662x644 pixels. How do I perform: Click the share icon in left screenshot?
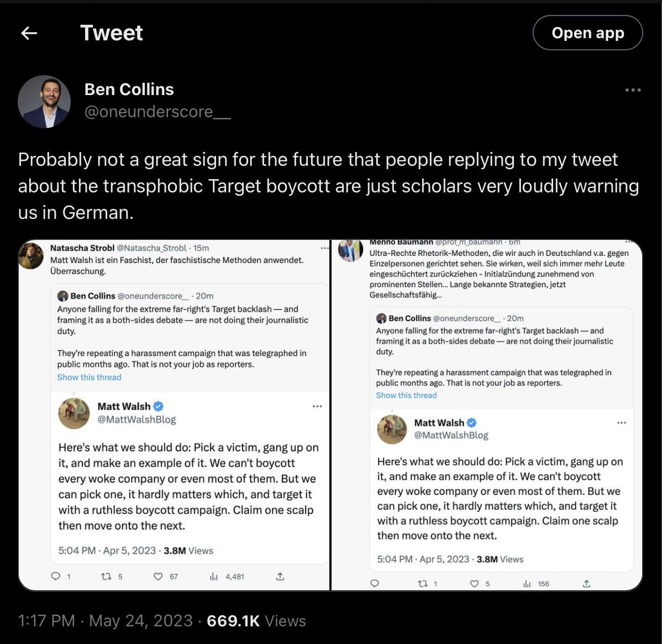(280, 577)
